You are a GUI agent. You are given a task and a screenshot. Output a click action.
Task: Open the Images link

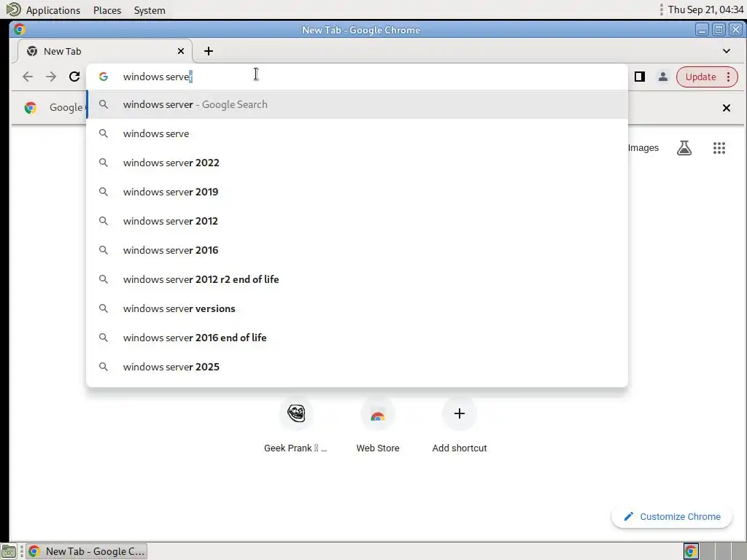point(643,148)
